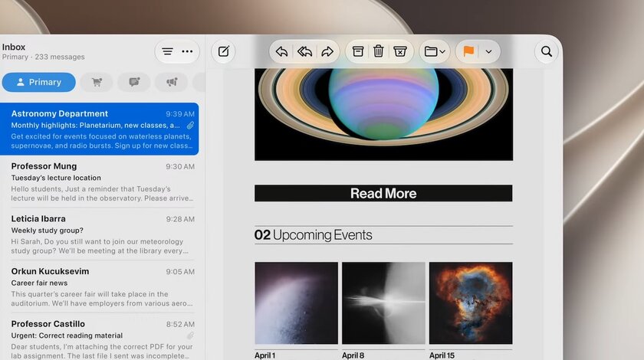Open the April 8 event thumbnail
This screenshot has width=644, height=360.
point(383,303)
